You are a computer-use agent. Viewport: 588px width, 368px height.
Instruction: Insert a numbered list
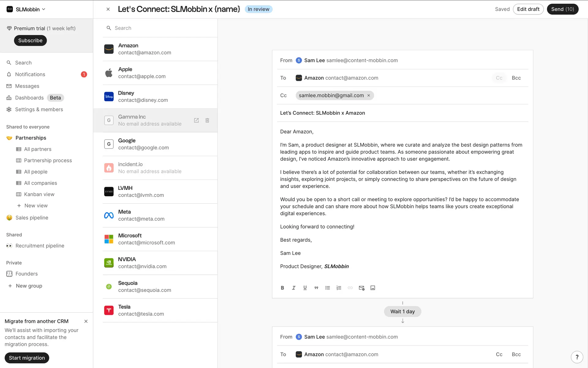click(339, 288)
